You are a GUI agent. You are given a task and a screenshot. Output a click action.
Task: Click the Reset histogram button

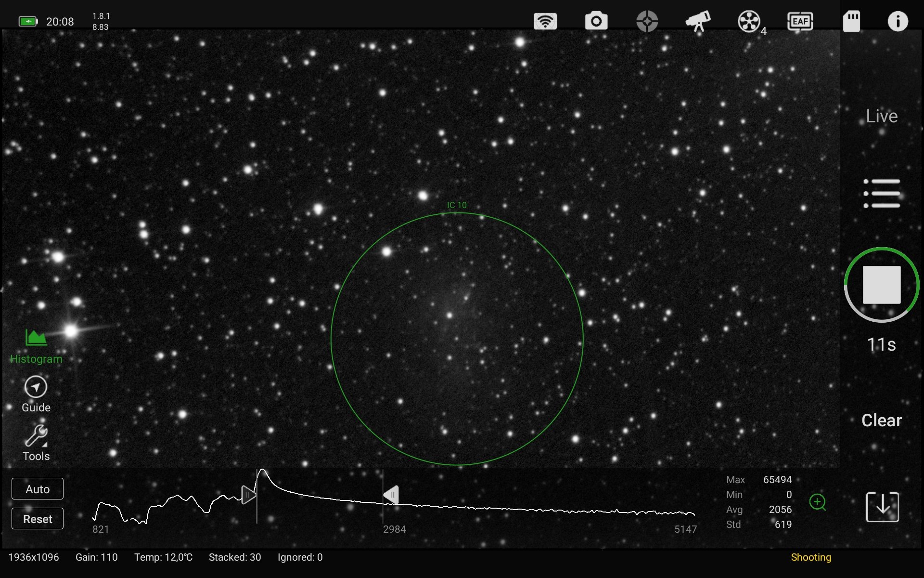(x=38, y=519)
